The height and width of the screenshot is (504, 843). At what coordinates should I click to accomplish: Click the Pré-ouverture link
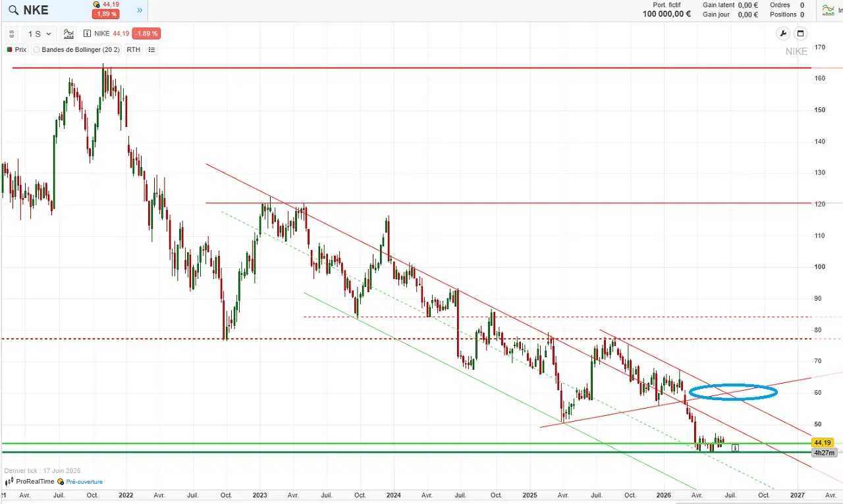(x=84, y=482)
